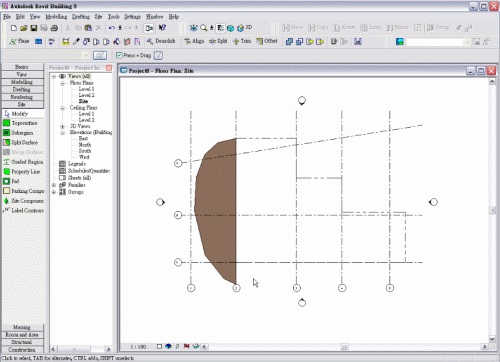Select the Graded Region tool
This screenshot has height=362, width=500.
[x=23, y=162]
